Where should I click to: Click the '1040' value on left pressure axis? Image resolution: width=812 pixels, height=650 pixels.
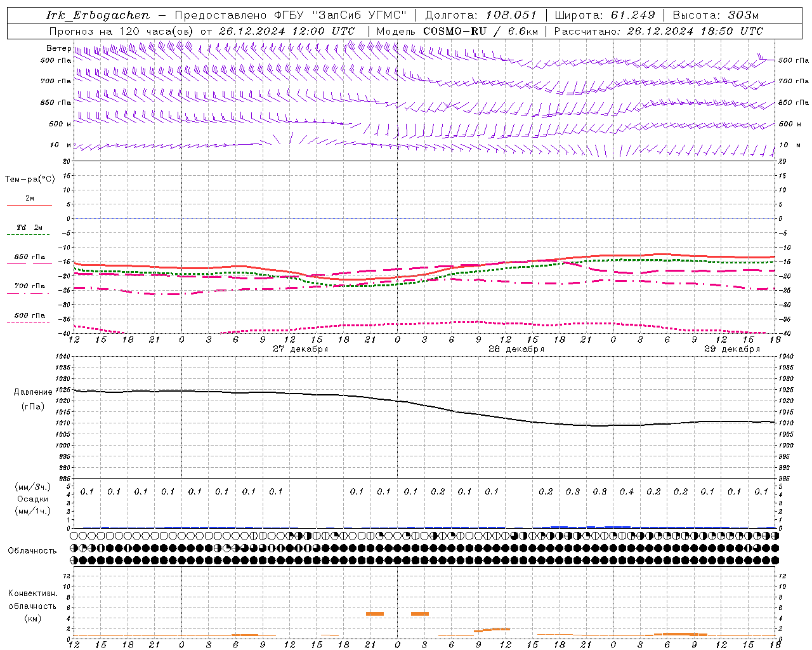[x=62, y=357]
